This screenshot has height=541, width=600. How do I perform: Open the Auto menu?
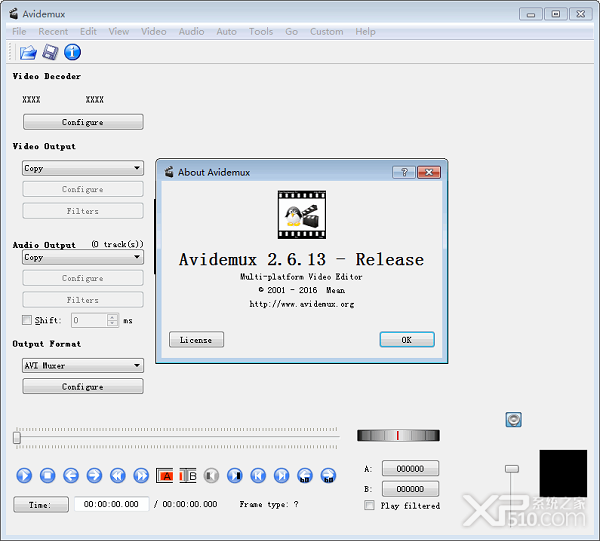pyautogui.click(x=227, y=32)
